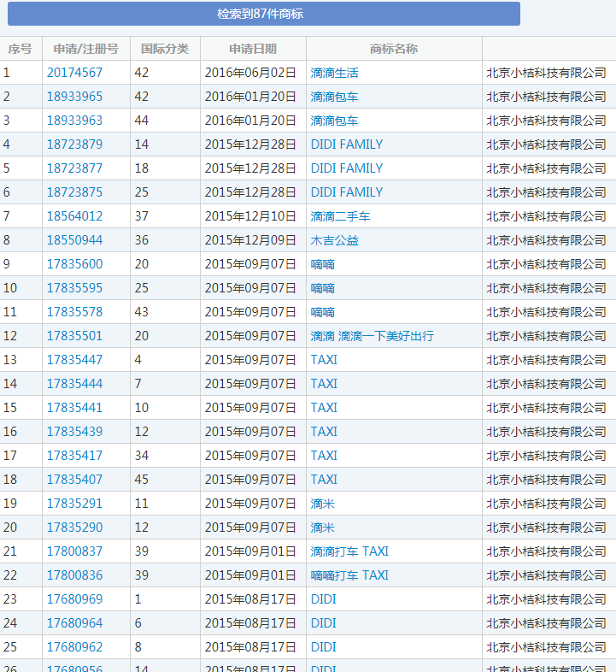Open registration number 17680962
The height and width of the screenshot is (672, 616).
coord(74,648)
